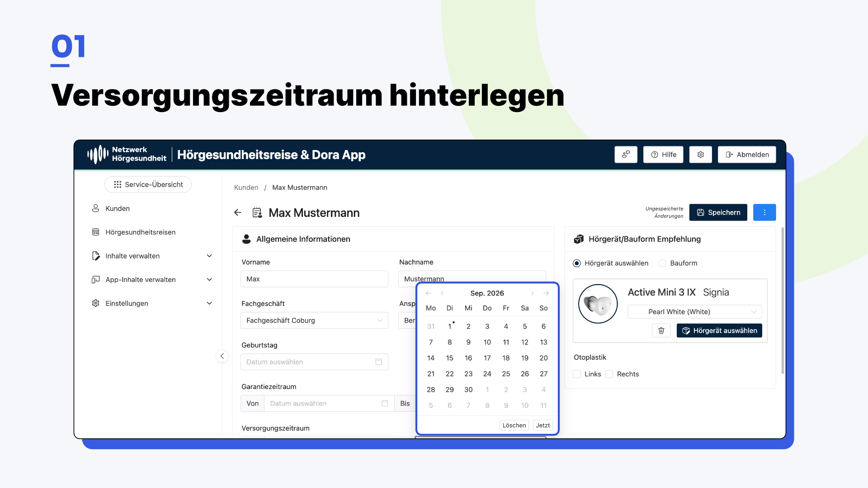This screenshot has height=488, width=868.
Task: Click the Kunden breadcrumb link
Action: 246,188
